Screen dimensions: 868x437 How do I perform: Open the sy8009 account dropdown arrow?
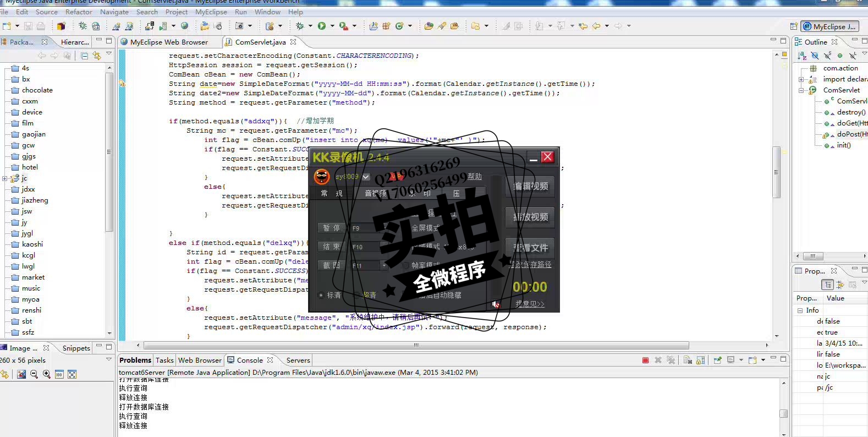366,177
